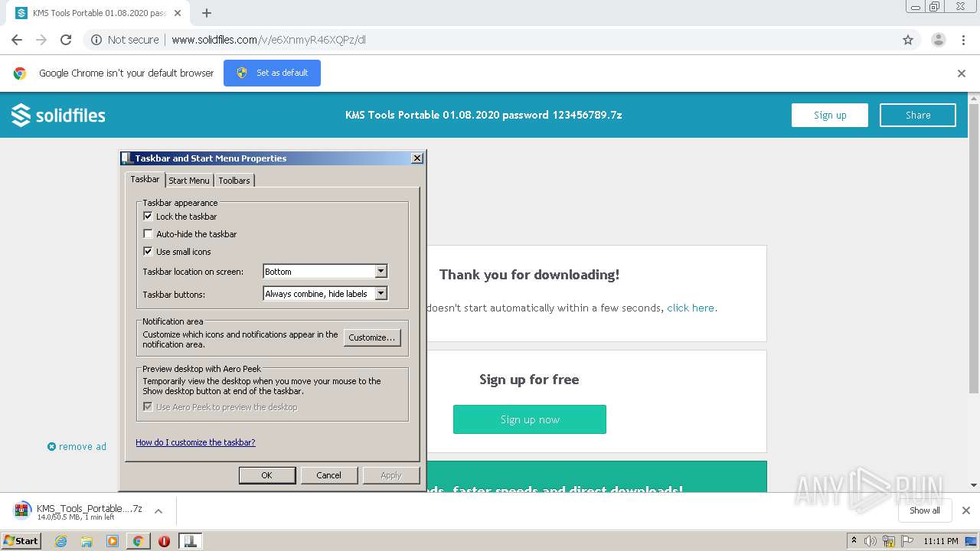The height and width of the screenshot is (551, 980).
Task: Click the Sign up header button
Action: [830, 116]
